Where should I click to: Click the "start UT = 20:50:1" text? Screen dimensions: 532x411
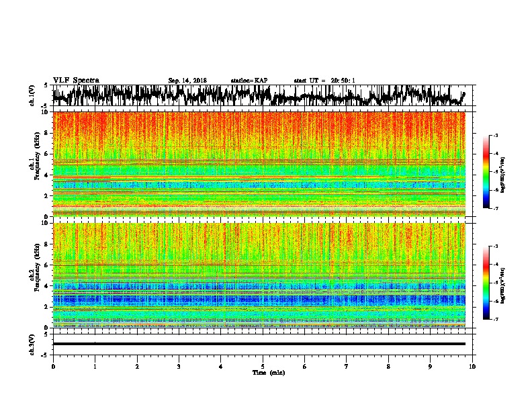click(324, 81)
